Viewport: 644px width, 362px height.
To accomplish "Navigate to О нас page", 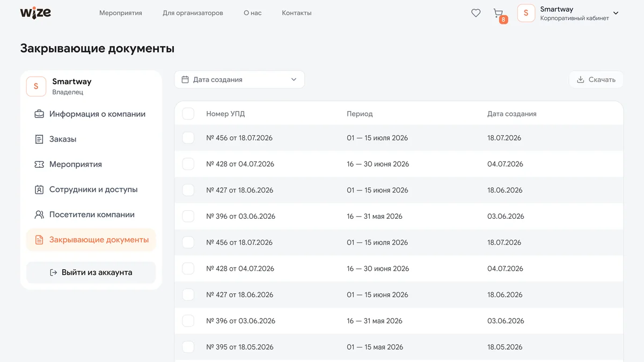I will tap(253, 13).
